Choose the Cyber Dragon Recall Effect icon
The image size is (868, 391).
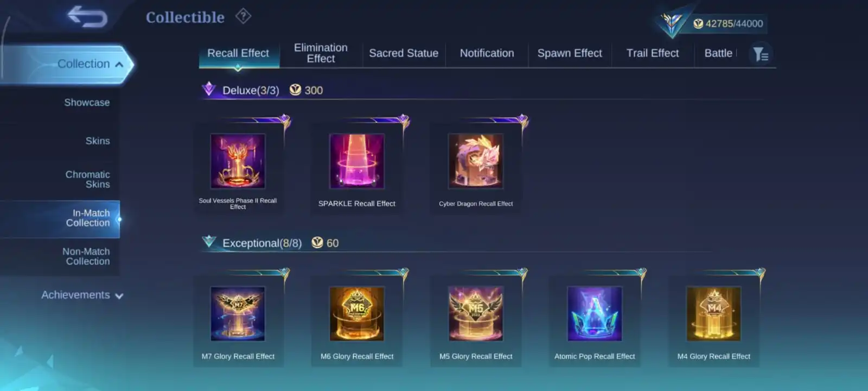[x=476, y=161]
